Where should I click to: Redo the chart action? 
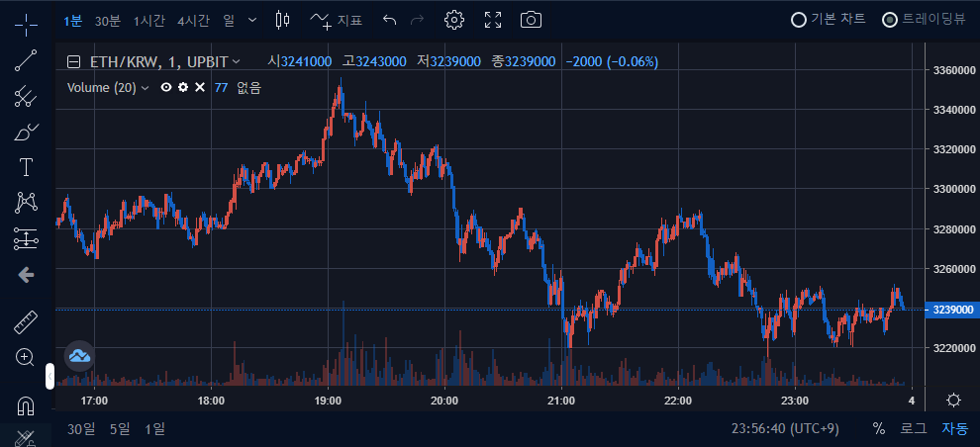tap(417, 20)
